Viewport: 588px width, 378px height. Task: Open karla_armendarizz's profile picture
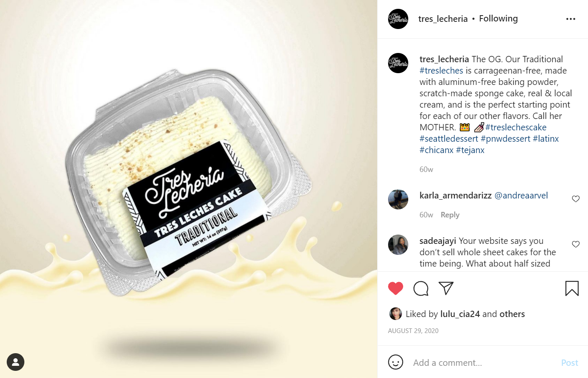[398, 199]
